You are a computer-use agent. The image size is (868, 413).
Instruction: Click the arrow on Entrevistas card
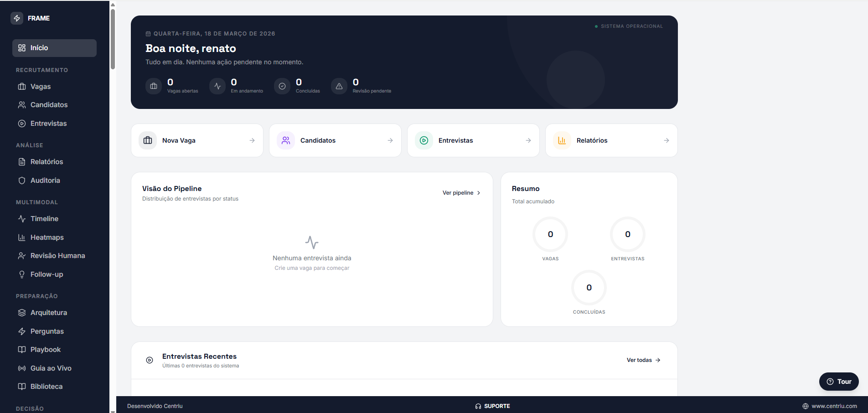[x=528, y=140]
